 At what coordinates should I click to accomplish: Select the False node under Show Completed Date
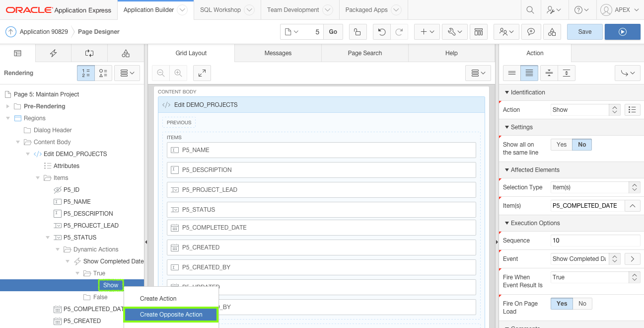(x=100, y=297)
